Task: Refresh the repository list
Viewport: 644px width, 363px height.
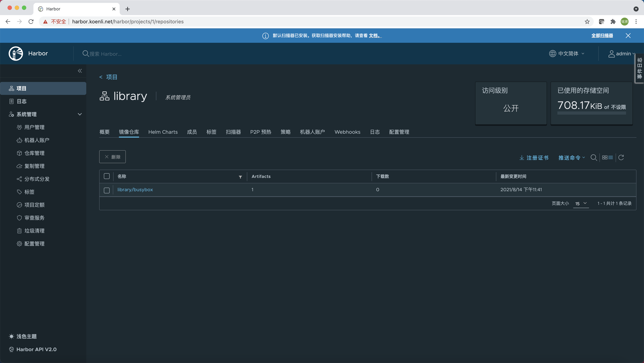Action: click(x=621, y=157)
